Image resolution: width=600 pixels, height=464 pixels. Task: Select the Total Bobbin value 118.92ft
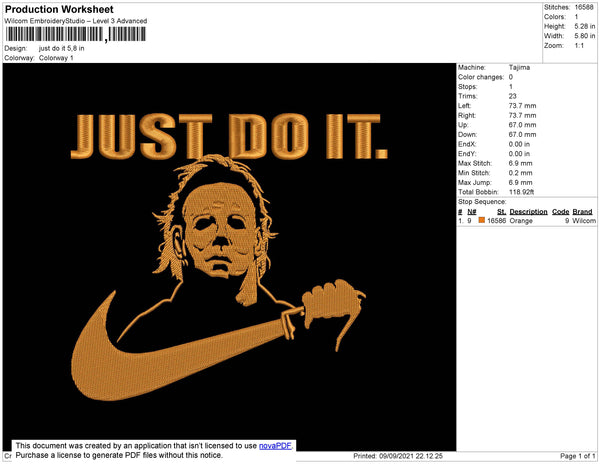pos(521,192)
